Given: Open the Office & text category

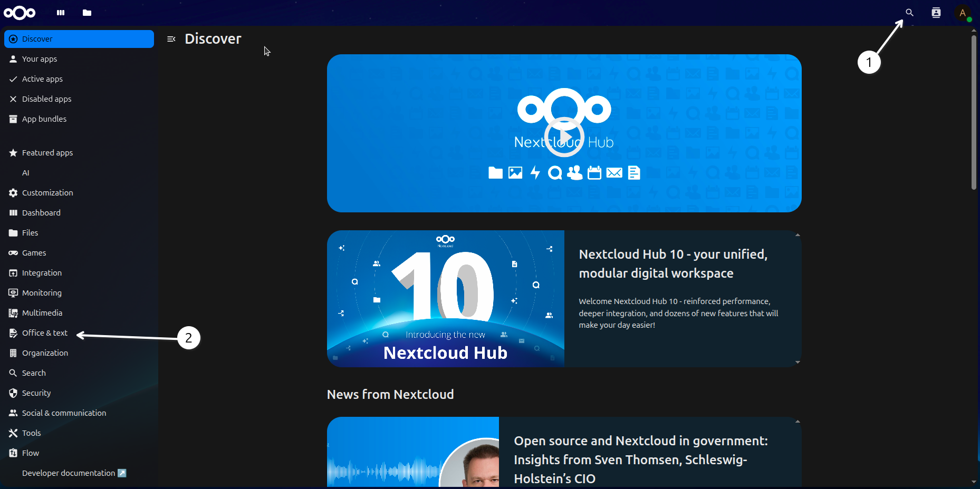Looking at the screenshot, I should click(79, 333).
